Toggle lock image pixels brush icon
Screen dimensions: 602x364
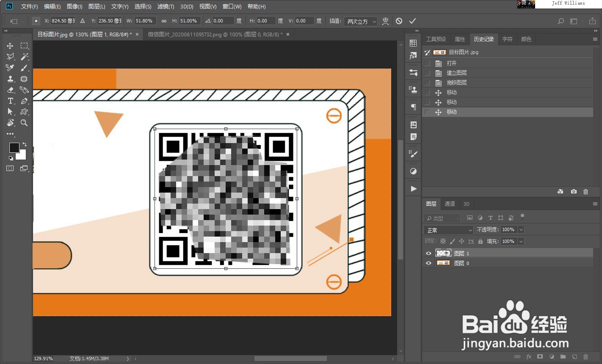(452, 241)
